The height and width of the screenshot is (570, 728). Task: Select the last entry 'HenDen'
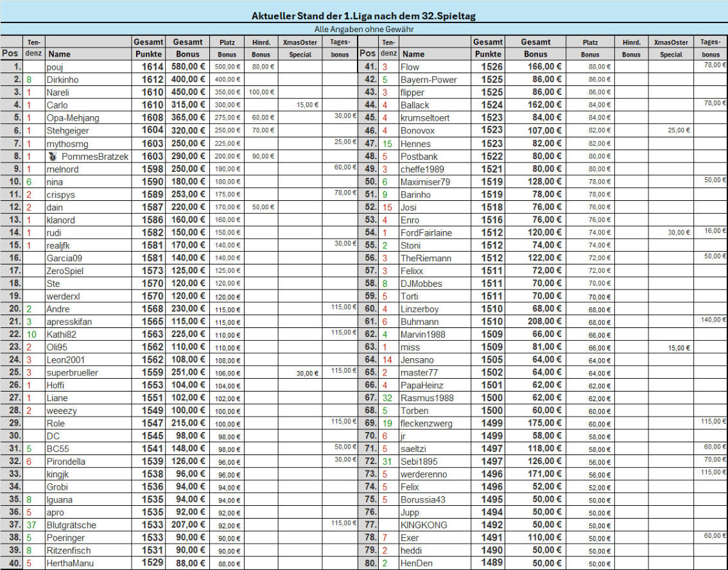pyautogui.click(x=416, y=564)
